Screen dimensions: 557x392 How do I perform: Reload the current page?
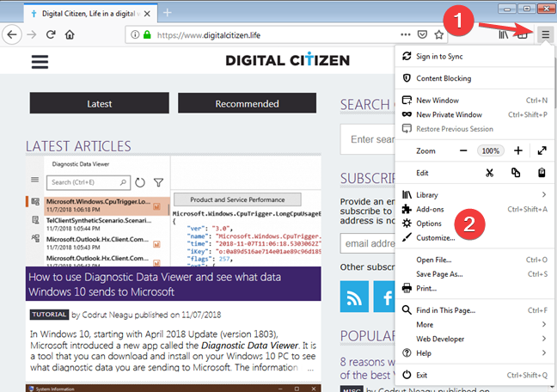51,34
